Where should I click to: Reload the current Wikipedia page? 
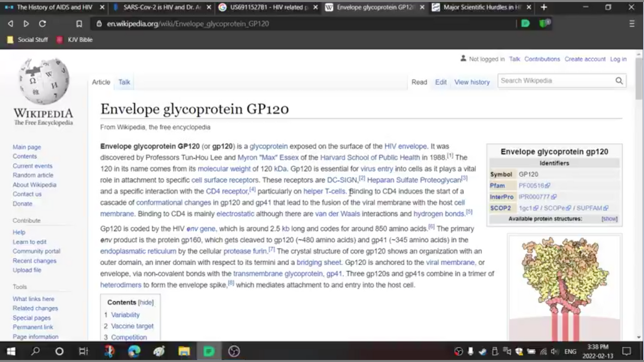coord(42,24)
